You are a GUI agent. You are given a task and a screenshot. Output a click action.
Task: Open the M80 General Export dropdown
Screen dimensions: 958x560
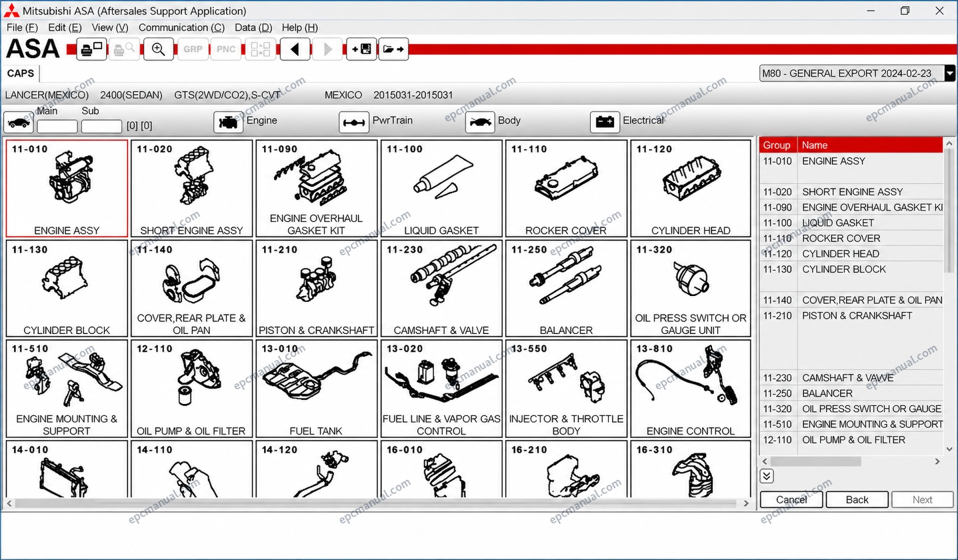click(858, 73)
